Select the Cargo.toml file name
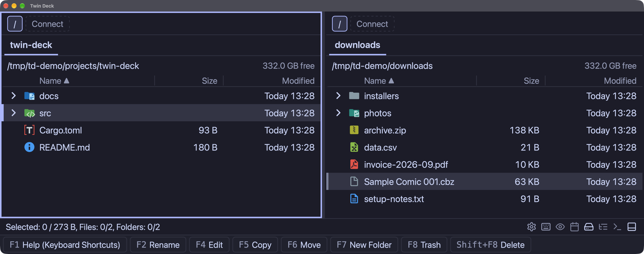Viewport: 644px width, 254px height. 60,130
